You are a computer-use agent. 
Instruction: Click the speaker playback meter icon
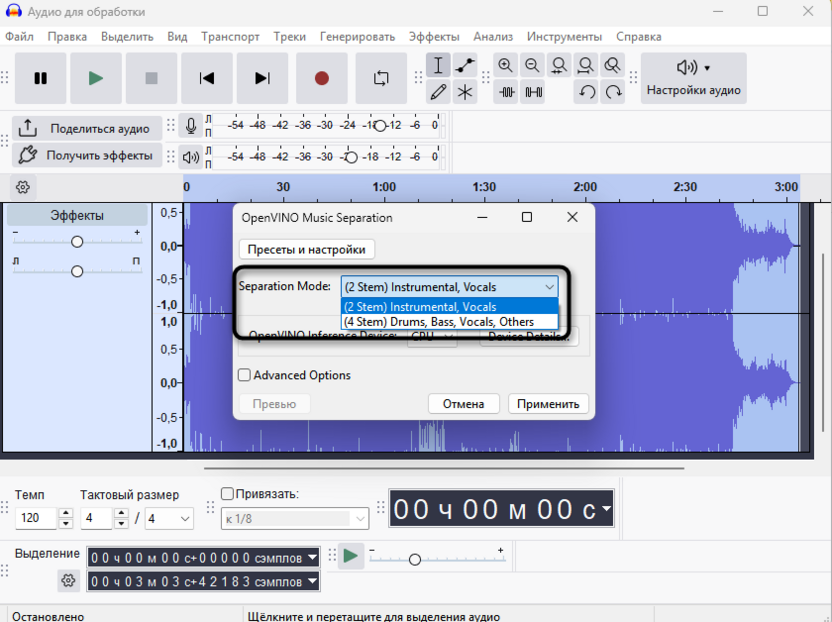190,157
